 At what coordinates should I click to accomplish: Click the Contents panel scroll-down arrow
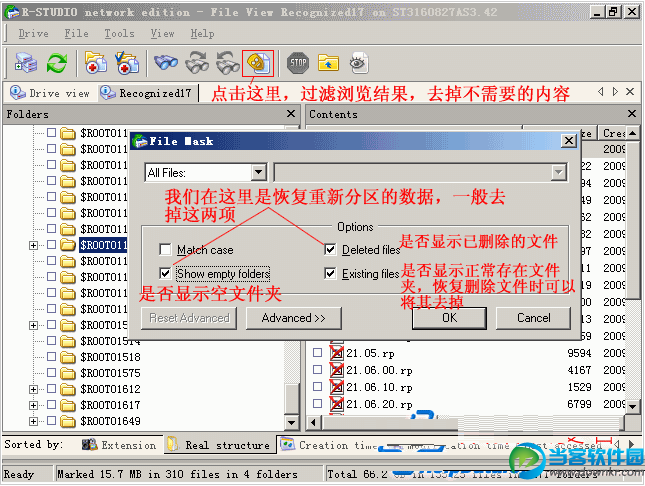[x=632, y=406]
